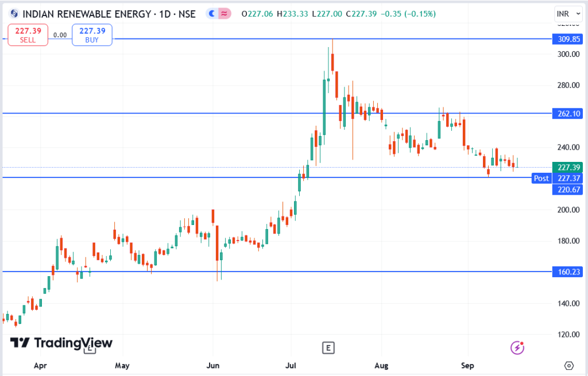Click the 240.00 price axis label
The image size is (588, 376).
click(x=568, y=148)
